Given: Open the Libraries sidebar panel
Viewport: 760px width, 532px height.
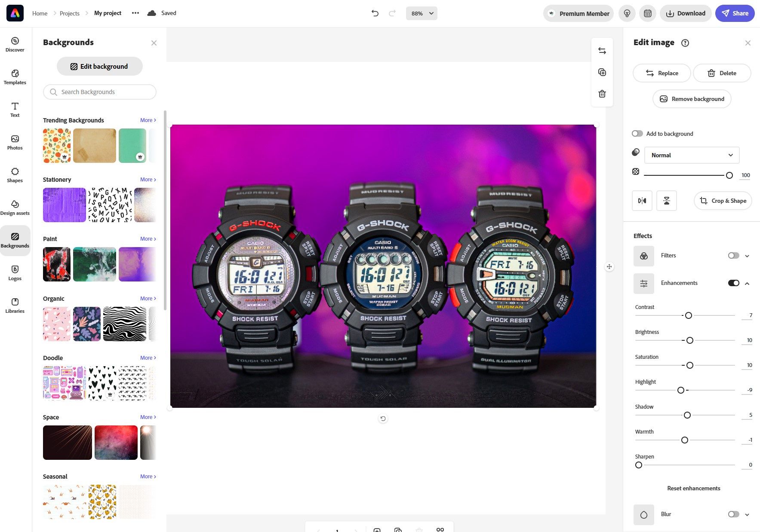Looking at the screenshot, I should click(15, 306).
